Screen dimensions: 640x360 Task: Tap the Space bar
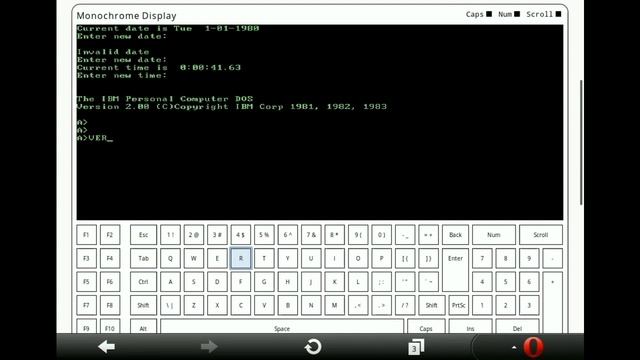(x=282, y=327)
